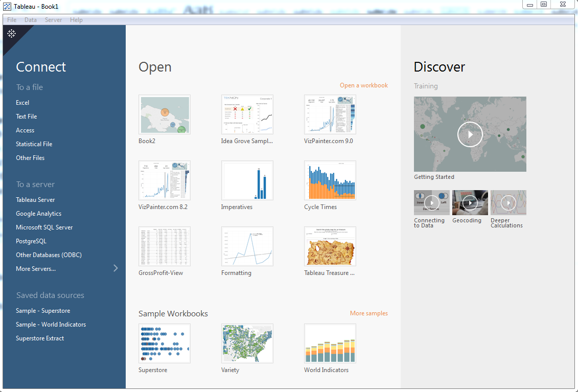
Task: Open the Cycle Times workbook thumbnail
Action: (x=330, y=180)
